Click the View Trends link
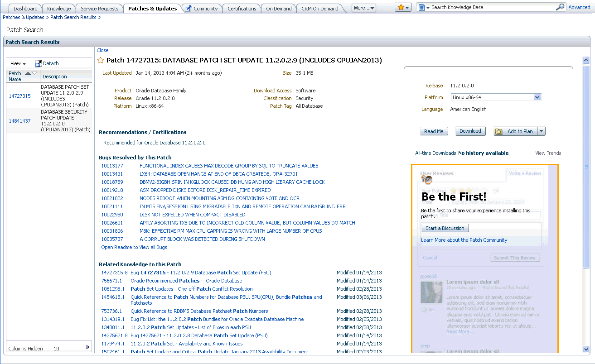Viewport: 595px width, 364px height. coord(548,153)
